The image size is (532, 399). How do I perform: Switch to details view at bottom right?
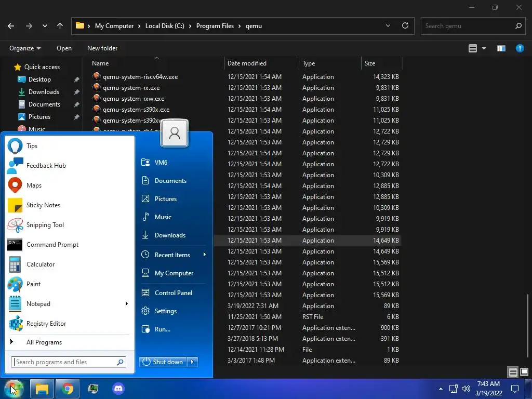coord(513,372)
